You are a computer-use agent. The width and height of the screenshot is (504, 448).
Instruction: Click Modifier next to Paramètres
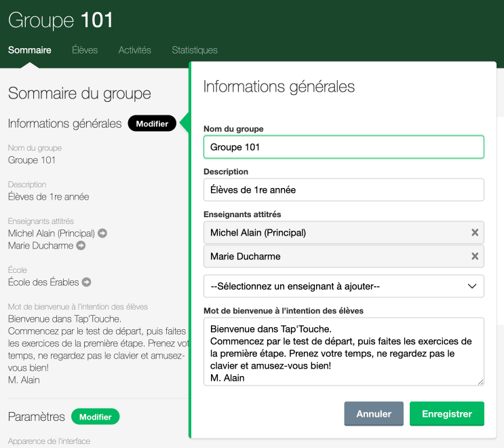click(x=95, y=417)
